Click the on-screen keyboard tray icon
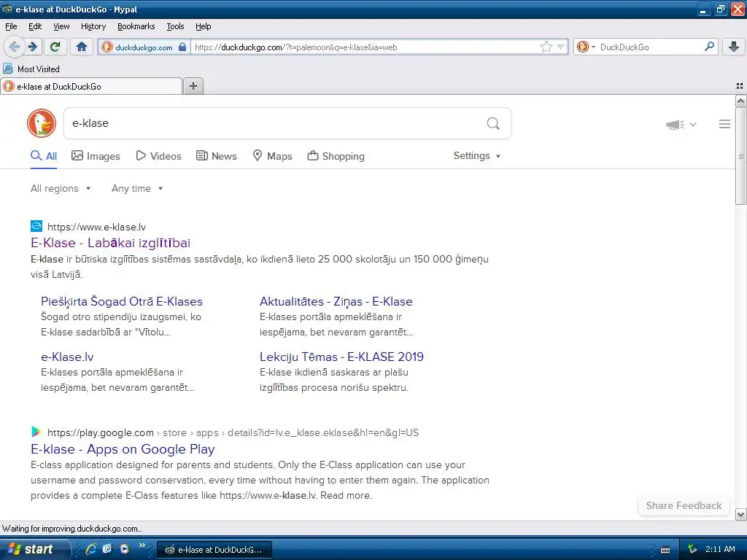Viewport: 747px width, 560px height. click(x=665, y=550)
